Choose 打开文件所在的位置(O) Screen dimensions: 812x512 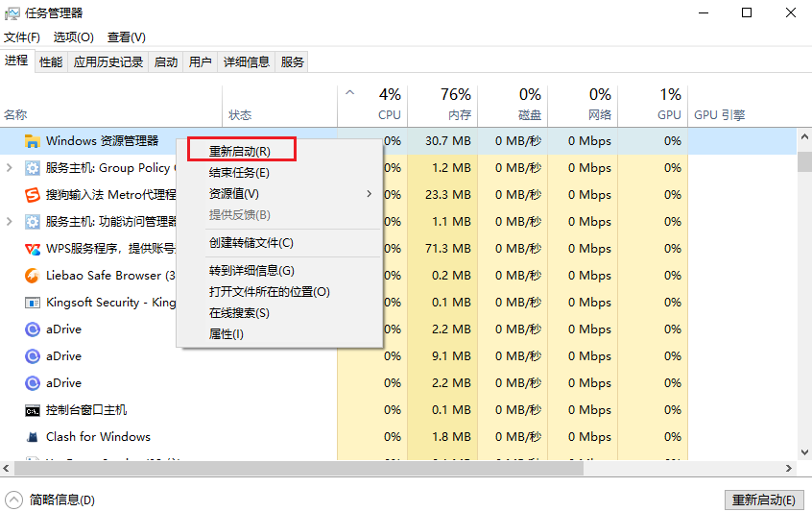(x=270, y=292)
